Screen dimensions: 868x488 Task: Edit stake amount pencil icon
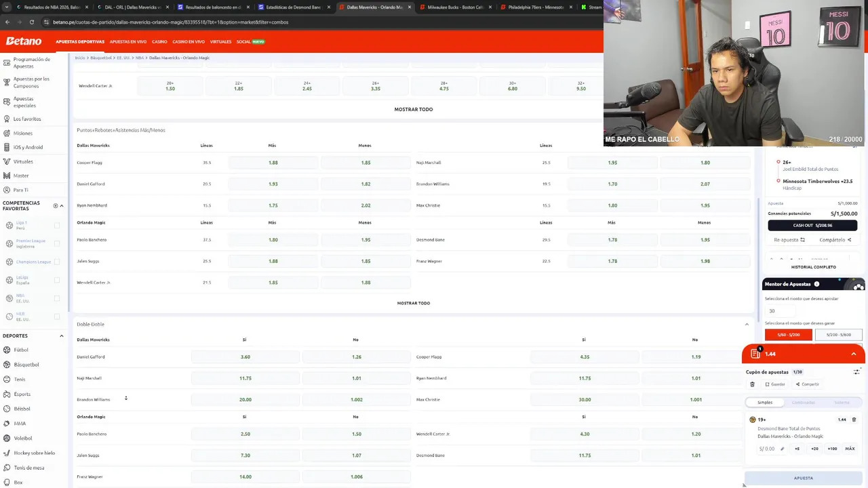click(782, 449)
